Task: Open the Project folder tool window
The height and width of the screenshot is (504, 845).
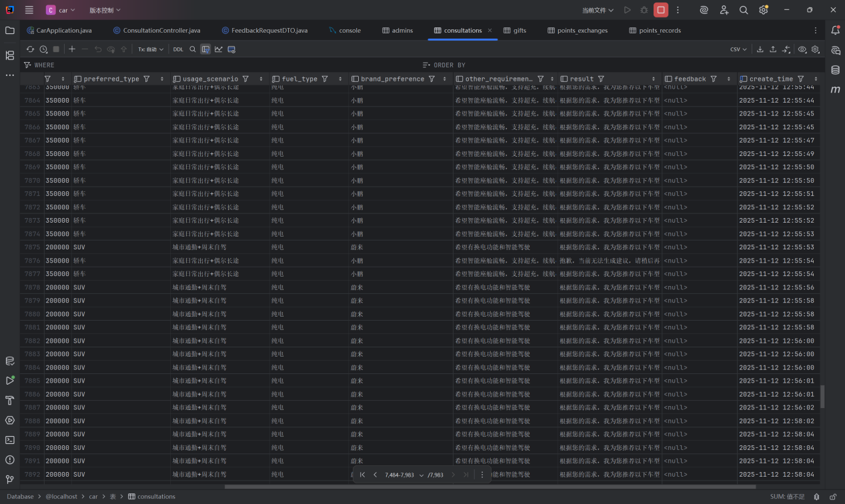Action: (x=9, y=31)
